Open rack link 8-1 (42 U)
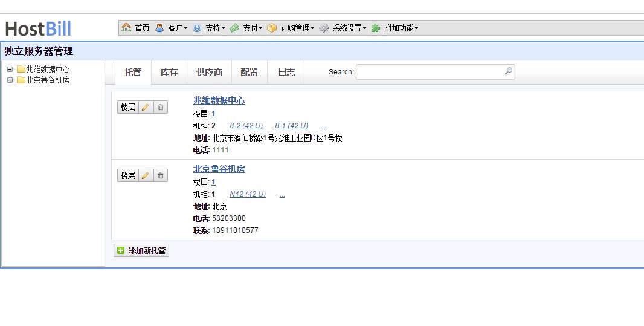This screenshot has height=326, width=644. (292, 126)
